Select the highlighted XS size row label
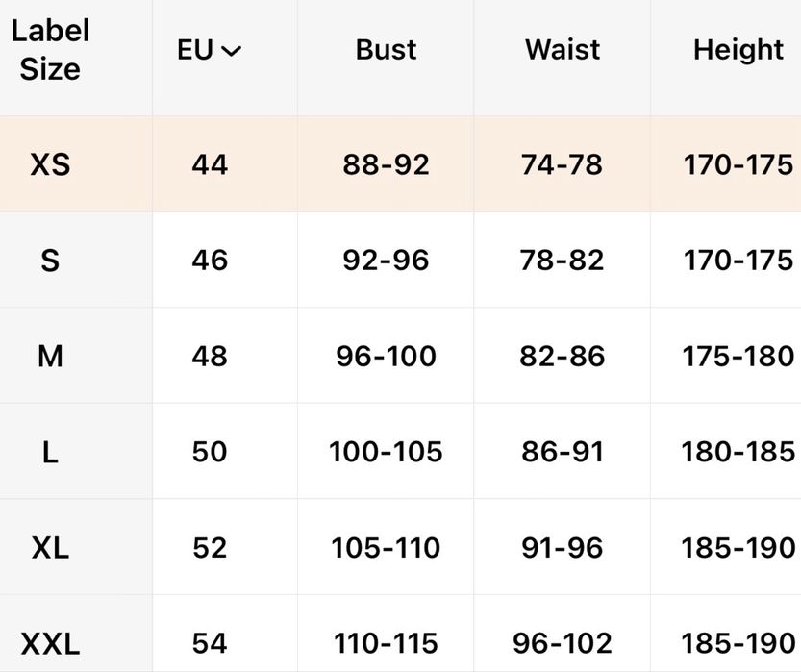 point(50,164)
